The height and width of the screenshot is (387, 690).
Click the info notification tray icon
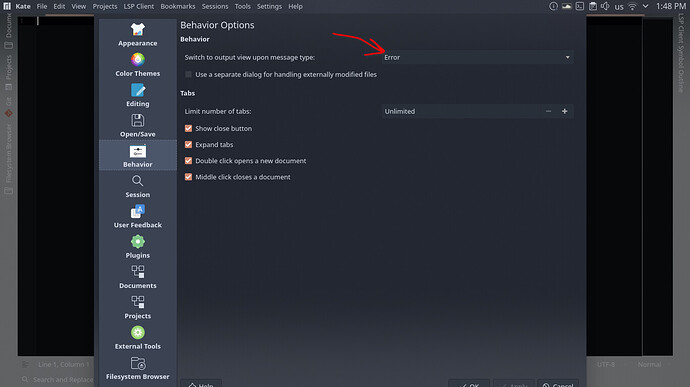(553, 6)
